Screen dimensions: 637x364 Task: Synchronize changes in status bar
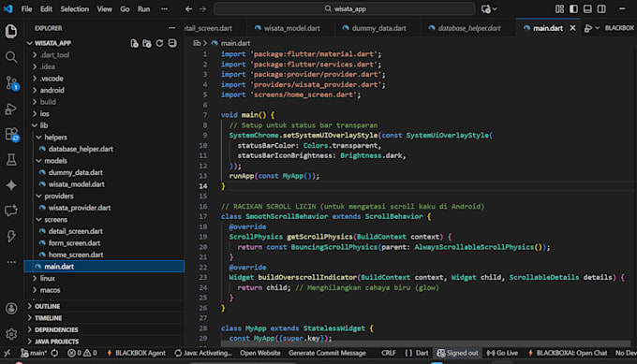[54, 353]
